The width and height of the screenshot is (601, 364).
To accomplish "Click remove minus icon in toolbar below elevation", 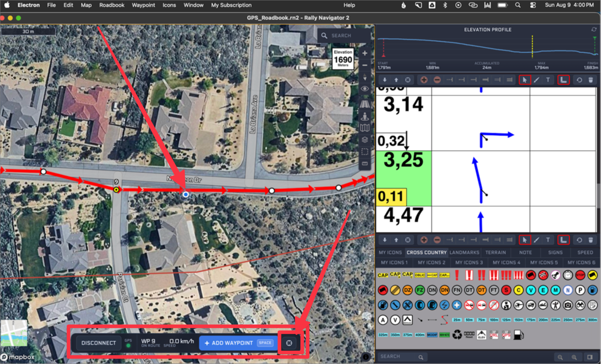I will click(x=437, y=80).
